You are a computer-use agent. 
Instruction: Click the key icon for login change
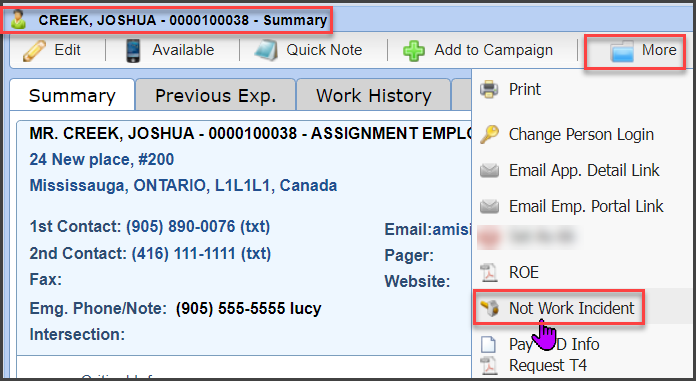click(x=489, y=134)
